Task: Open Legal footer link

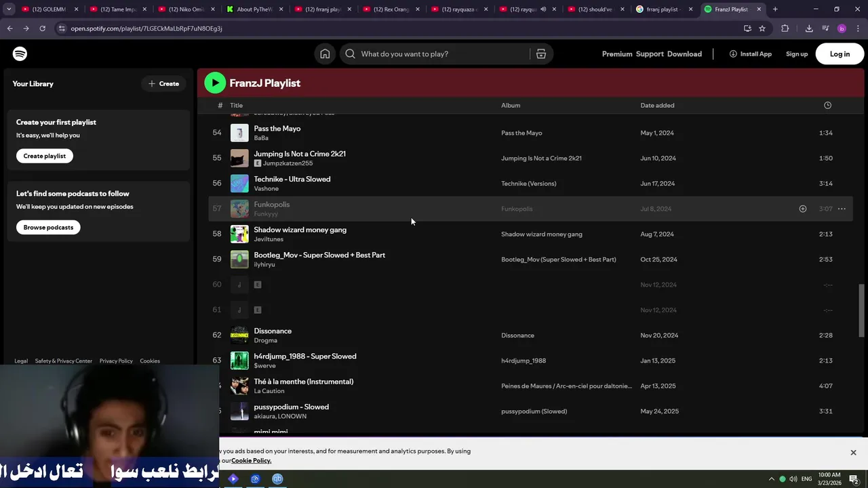Action: pyautogui.click(x=21, y=361)
